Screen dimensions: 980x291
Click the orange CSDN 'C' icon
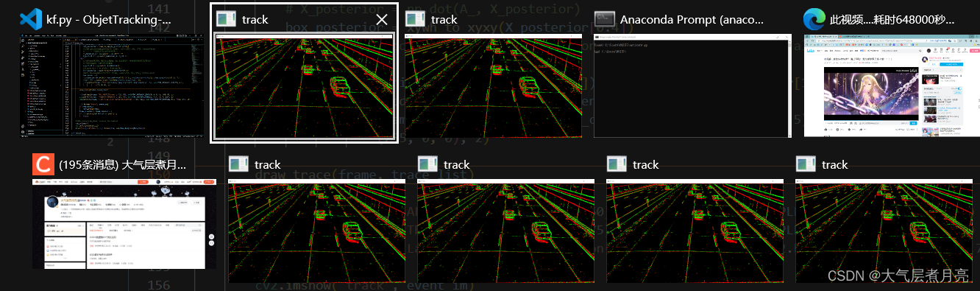pyautogui.click(x=43, y=164)
